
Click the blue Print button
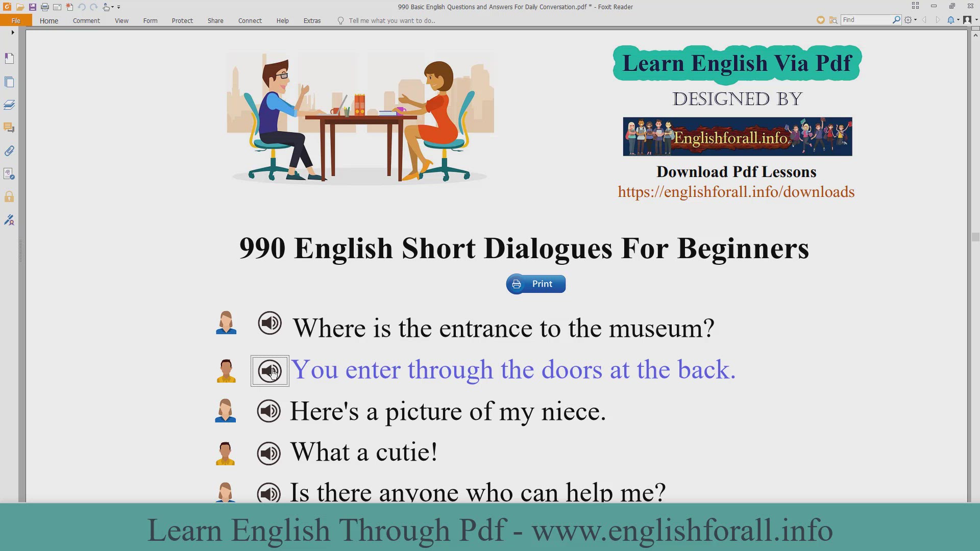(535, 284)
